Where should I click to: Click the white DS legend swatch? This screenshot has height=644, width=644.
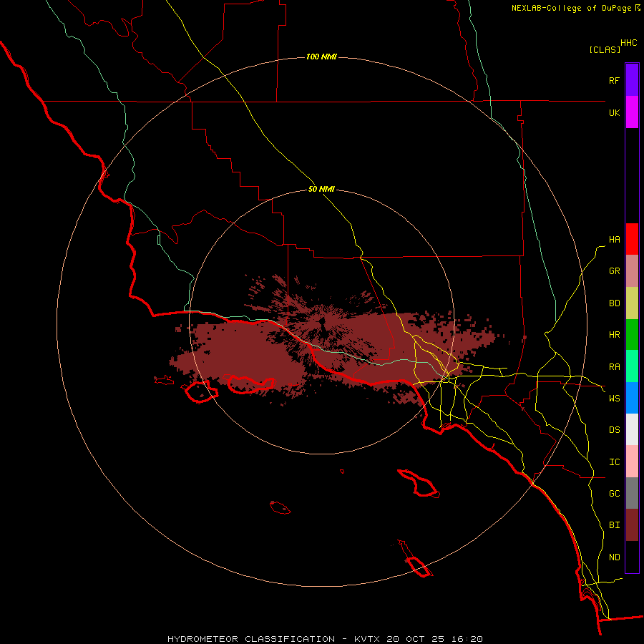click(632, 429)
